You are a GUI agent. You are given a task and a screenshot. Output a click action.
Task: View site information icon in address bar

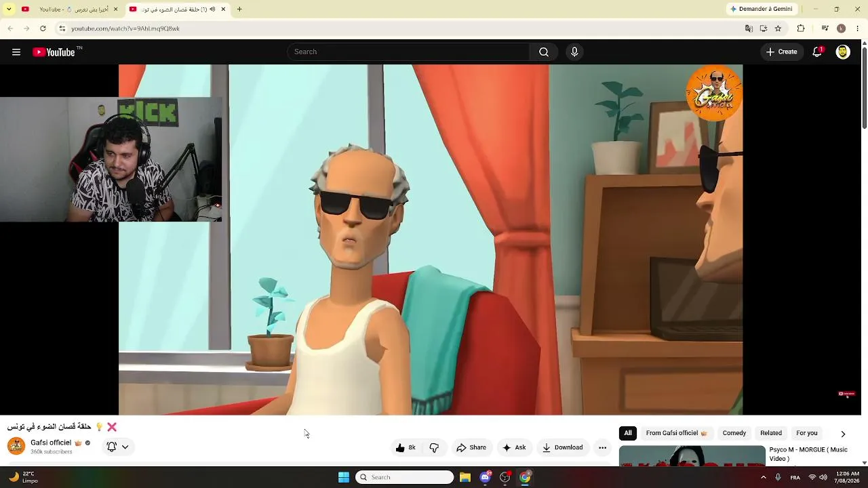62,28
